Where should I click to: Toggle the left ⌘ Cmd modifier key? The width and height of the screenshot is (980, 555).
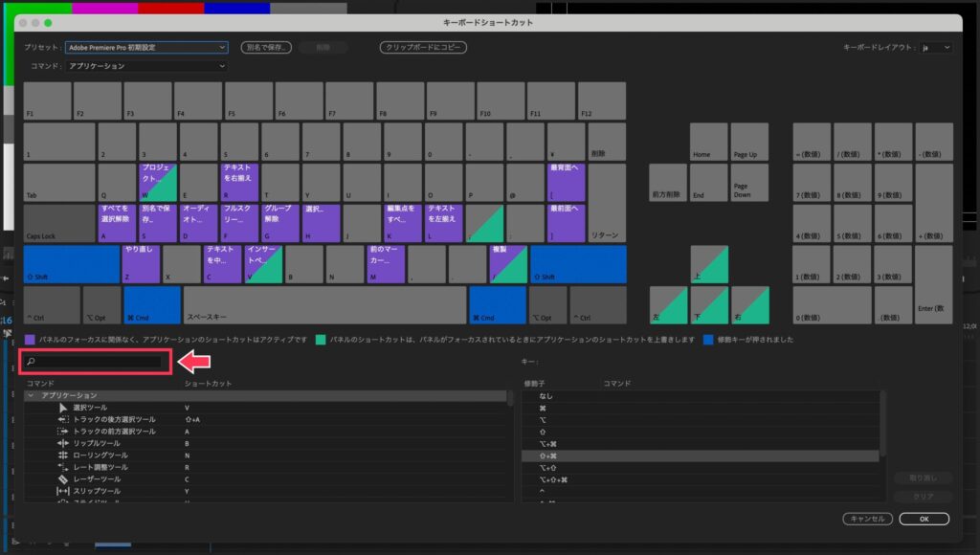tap(151, 304)
